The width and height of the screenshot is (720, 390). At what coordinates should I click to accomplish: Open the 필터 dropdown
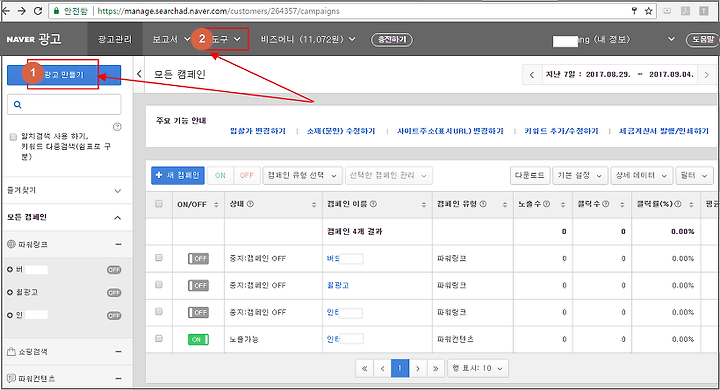click(x=694, y=175)
